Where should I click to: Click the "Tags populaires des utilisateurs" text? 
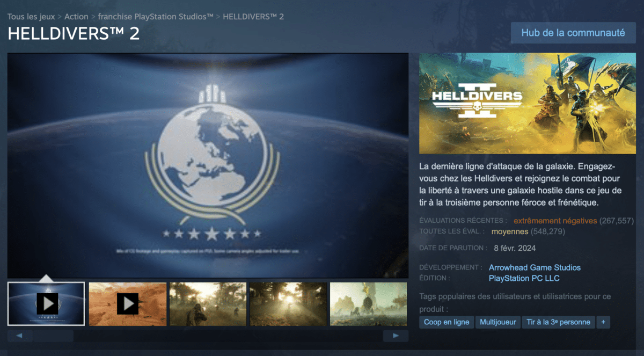pyautogui.click(x=515, y=303)
